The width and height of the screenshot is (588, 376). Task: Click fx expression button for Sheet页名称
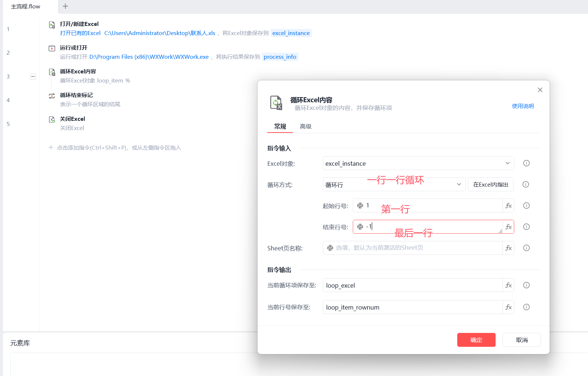(508, 248)
